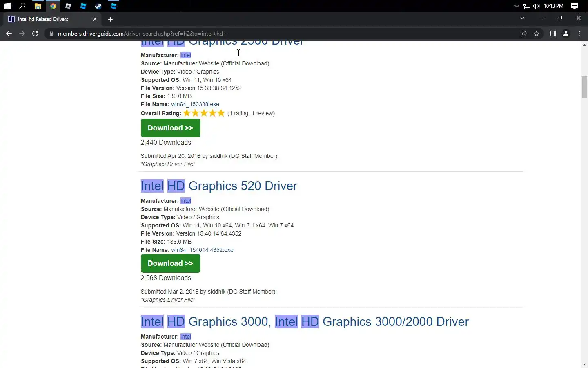Click the scrollbar up arrow
Screen dimensions: 588x368
(584, 45)
